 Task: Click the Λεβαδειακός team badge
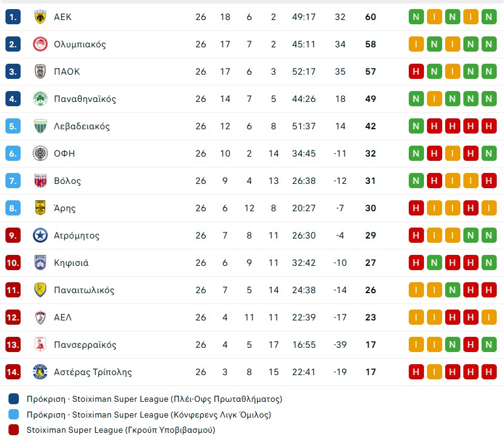pyautogui.click(x=41, y=126)
